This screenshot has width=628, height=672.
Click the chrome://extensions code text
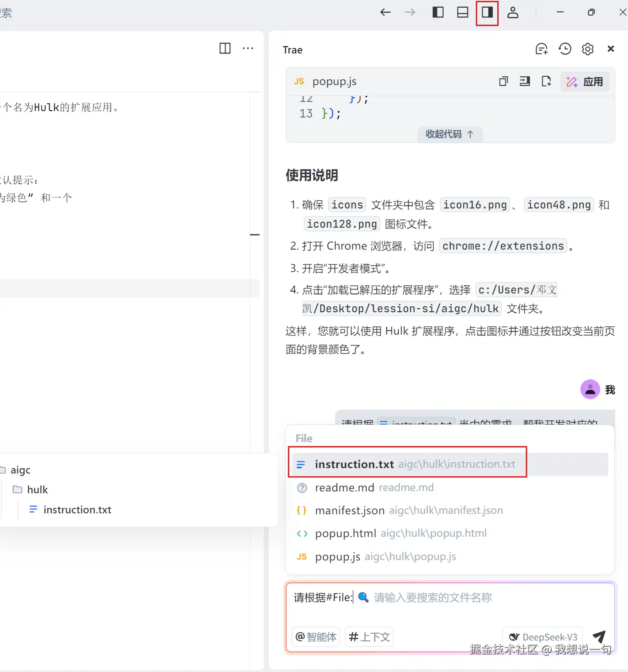click(503, 246)
